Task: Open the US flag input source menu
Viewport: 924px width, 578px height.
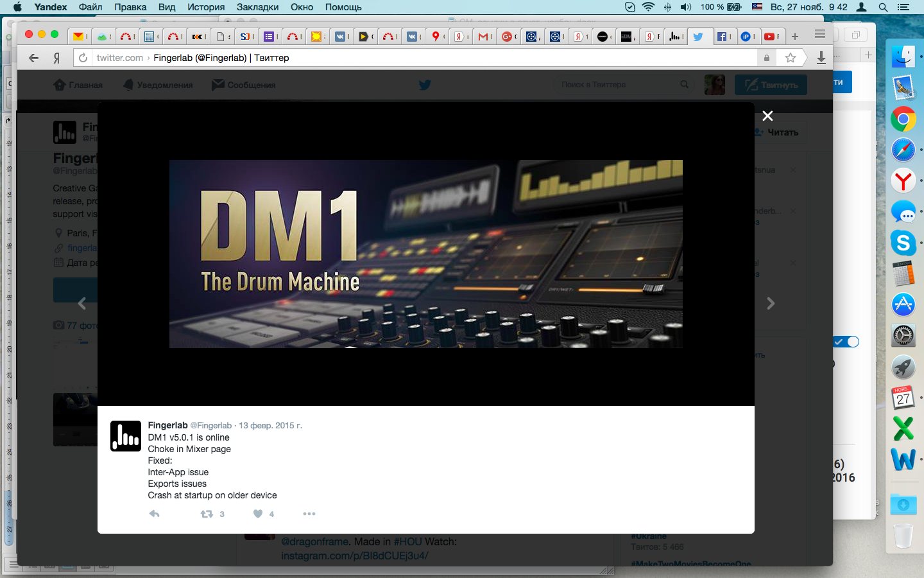Action: pyautogui.click(x=757, y=7)
